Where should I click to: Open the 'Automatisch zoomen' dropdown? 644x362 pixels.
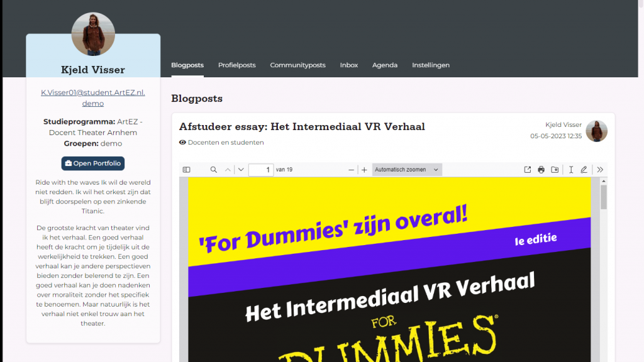407,170
